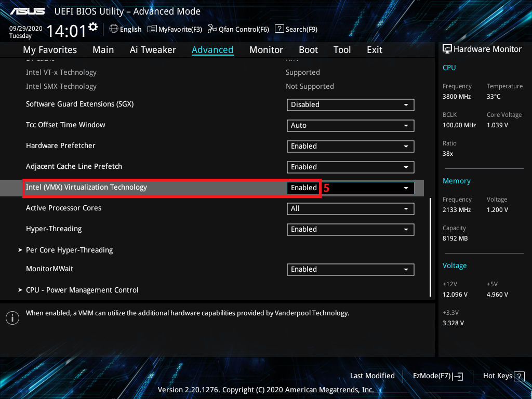Click the settings gear next to the clock
Viewport: 532px width, 399px height.
pos(93,27)
